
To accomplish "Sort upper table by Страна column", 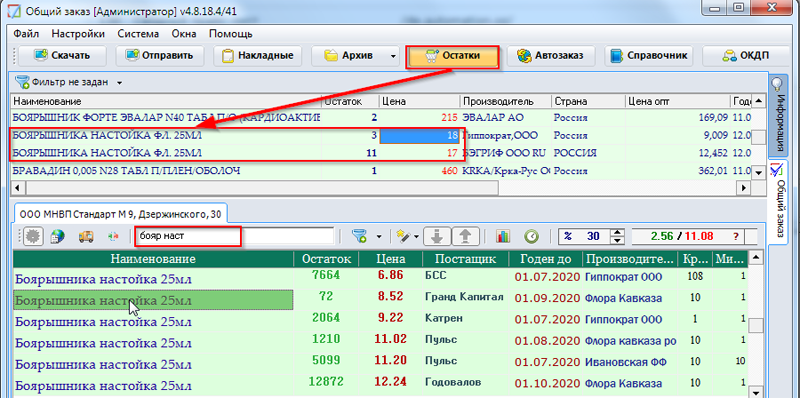I will point(589,101).
